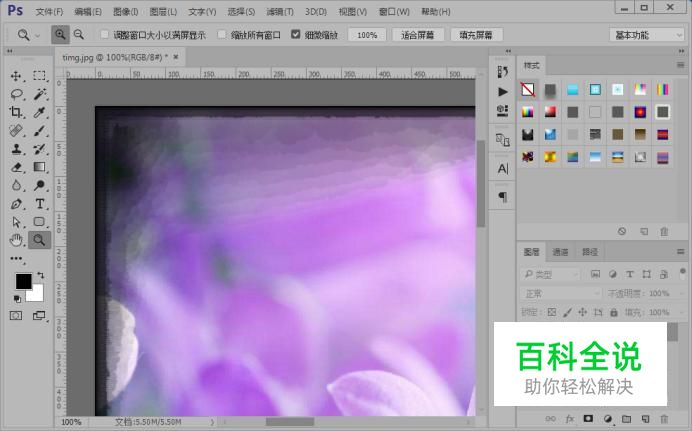Select the Lasso tool
The image size is (692, 431).
[x=16, y=94]
